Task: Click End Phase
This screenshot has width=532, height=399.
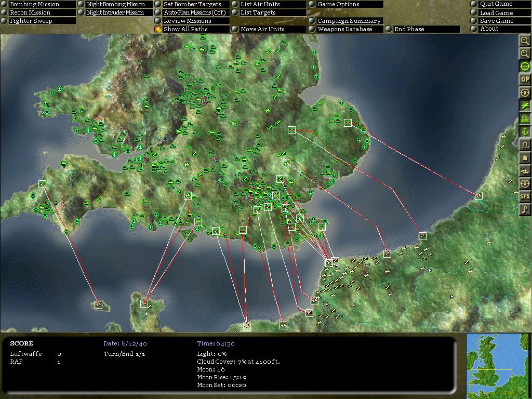Action: pos(423,29)
